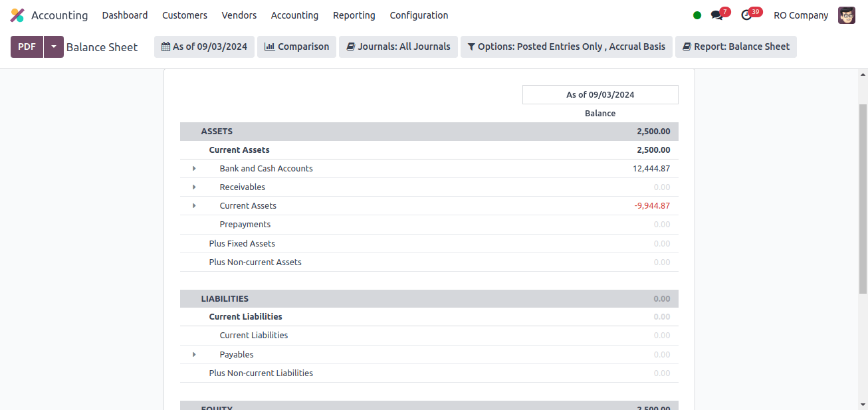Open the Comparison filter dropdown

[297, 47]
